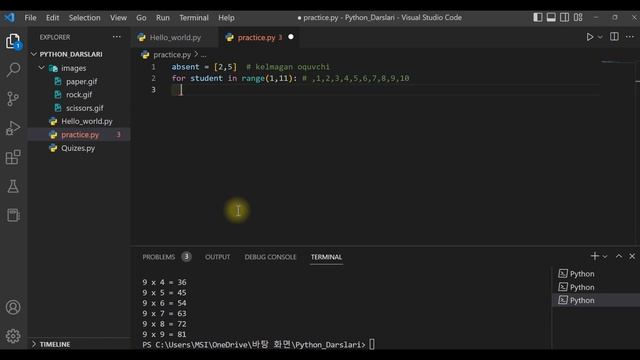This screenshot has width=640, height=360.
Task: Select the third Python terminal in list
Action: 596,300
